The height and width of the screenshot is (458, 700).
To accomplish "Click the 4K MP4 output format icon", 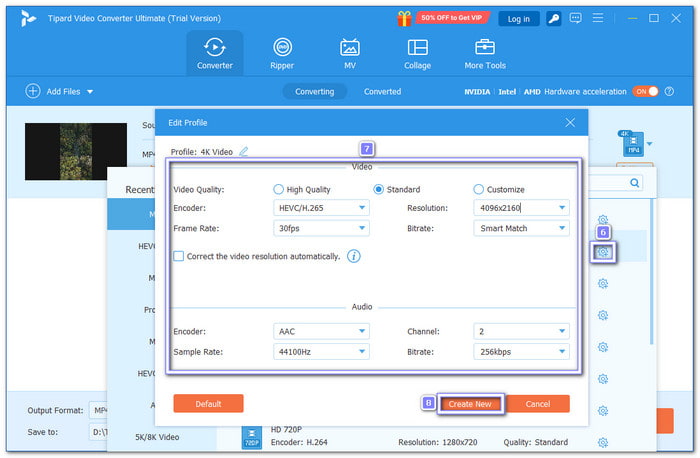I will pyautogui.click(x=632, y=143).
